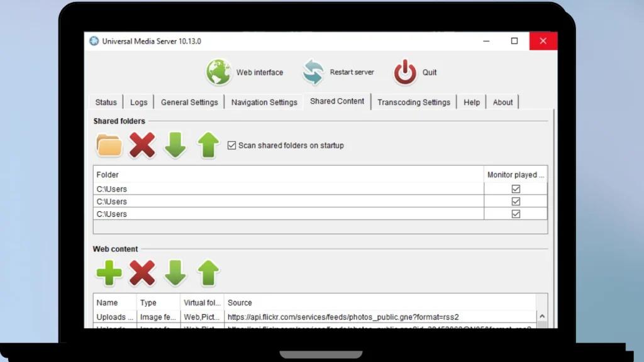Open the General Settings tab
Image resolution: width=644 pixels, height=362 pixels.
[x=189, y=102]
